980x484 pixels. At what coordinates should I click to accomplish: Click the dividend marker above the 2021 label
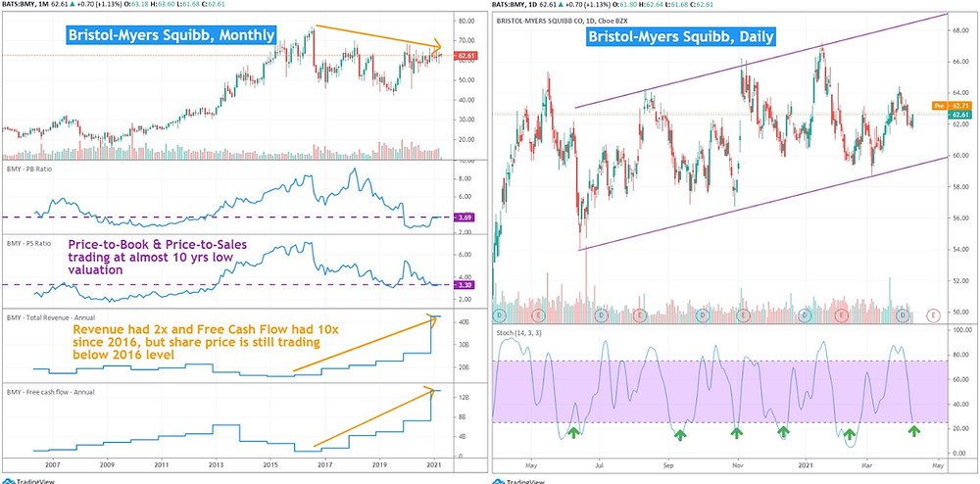805,315
